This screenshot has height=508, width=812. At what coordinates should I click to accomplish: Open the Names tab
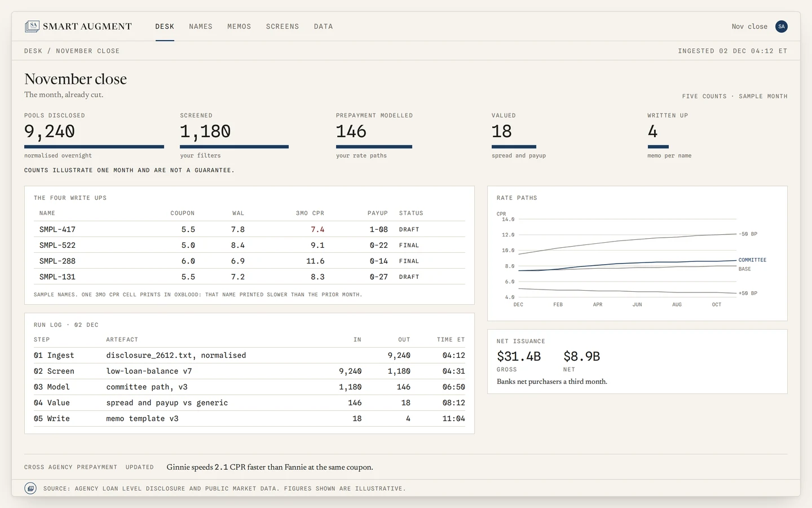click(201, 27)
